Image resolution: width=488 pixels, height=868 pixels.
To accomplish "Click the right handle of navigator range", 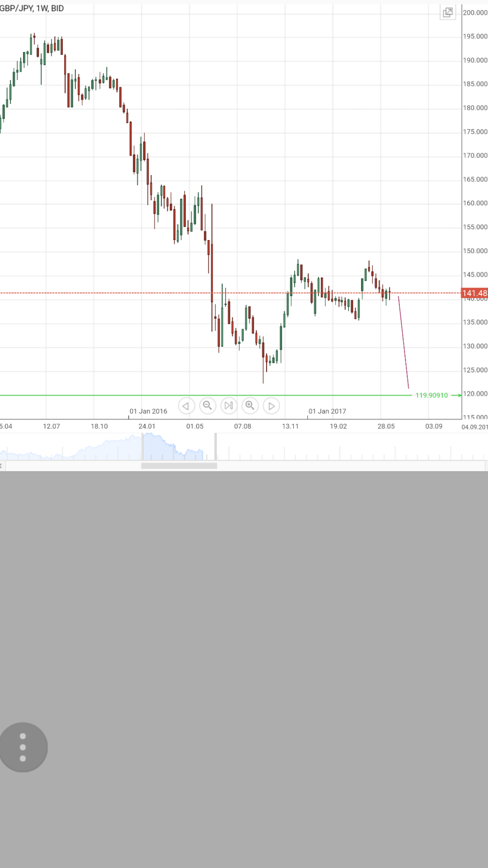I will pos(216,447).
